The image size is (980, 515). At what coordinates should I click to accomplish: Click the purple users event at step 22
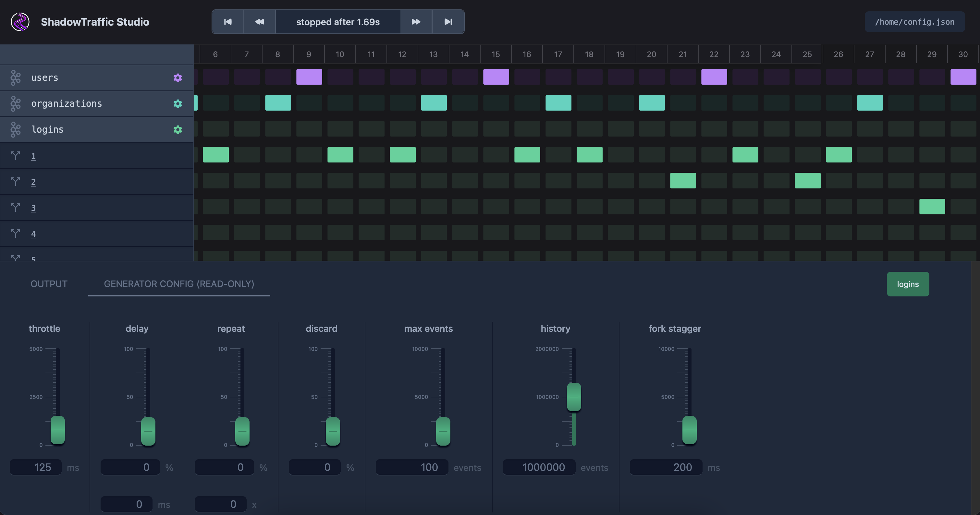[714, 77]
